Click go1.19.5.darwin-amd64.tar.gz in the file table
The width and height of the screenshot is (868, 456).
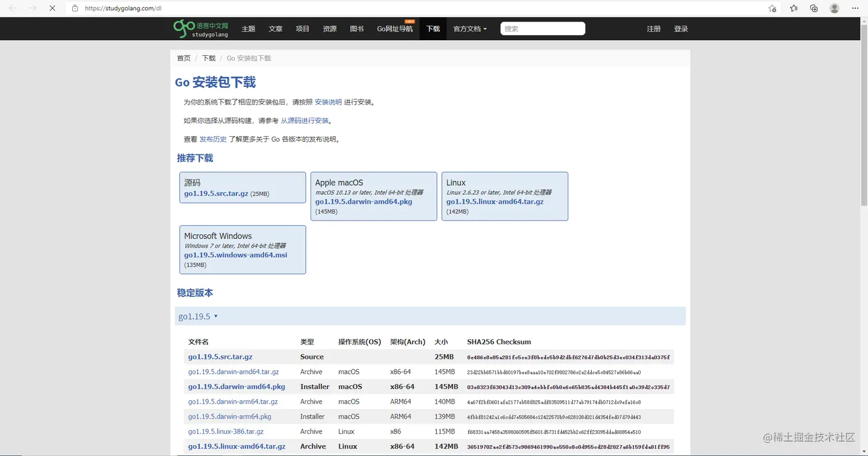click(x=234, y=372)
